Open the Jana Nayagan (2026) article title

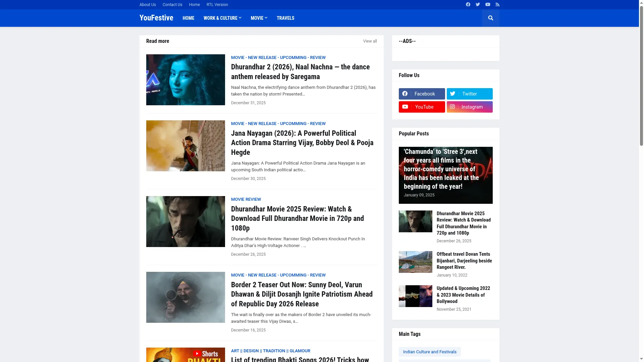(302, 143)
